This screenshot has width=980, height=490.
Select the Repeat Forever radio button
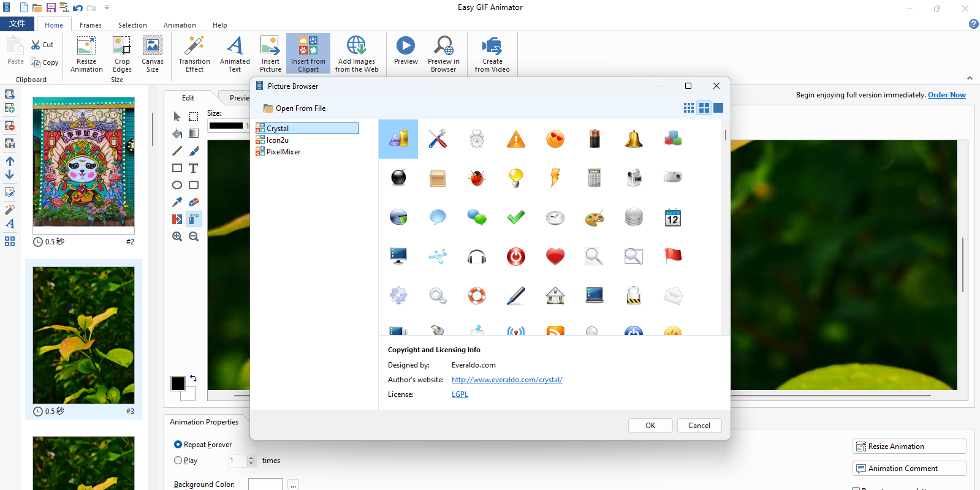(x=178, y=445)
